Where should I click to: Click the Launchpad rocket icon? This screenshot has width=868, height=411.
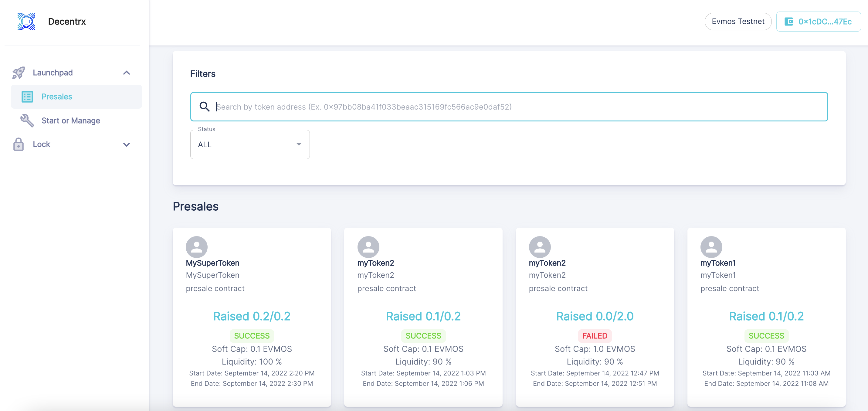(x=19, y=73)
